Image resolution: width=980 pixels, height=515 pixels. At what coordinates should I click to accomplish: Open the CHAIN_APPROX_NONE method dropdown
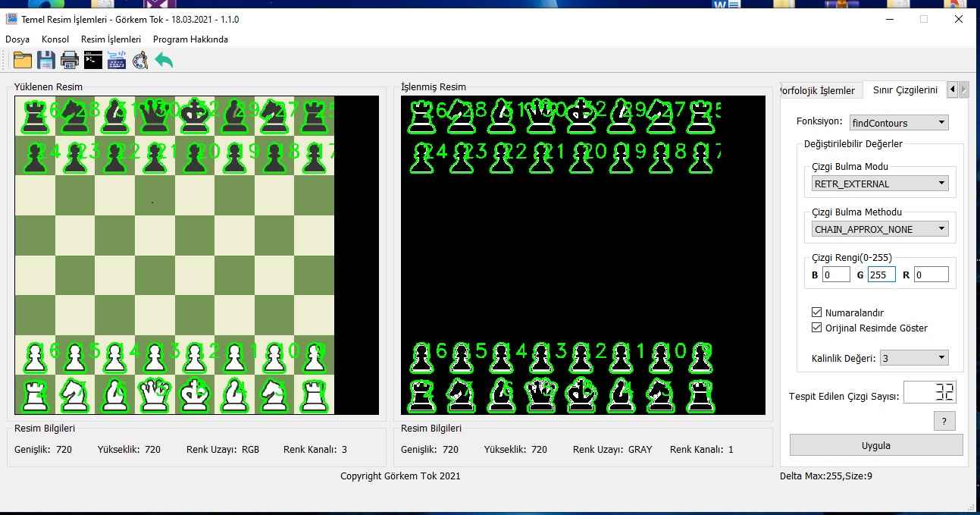coord(879,229)
